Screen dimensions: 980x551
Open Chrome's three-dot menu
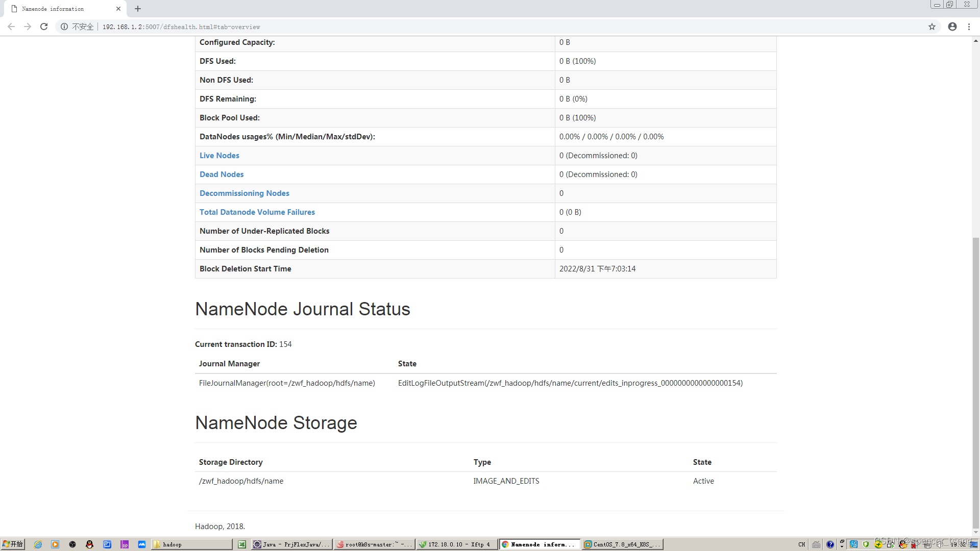coord(969,27)
